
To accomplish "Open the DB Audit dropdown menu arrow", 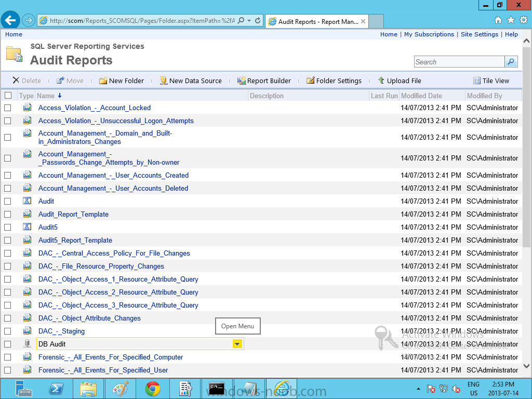I will pos(237,344).
